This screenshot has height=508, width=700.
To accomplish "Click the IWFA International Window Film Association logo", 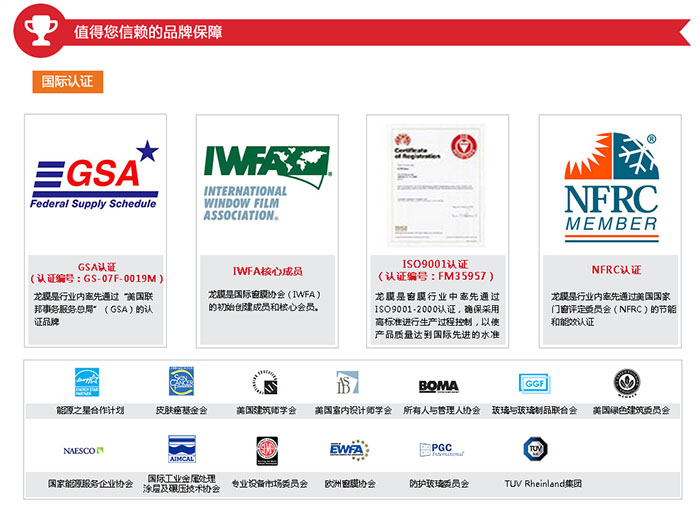I will (x=267, y=183).
